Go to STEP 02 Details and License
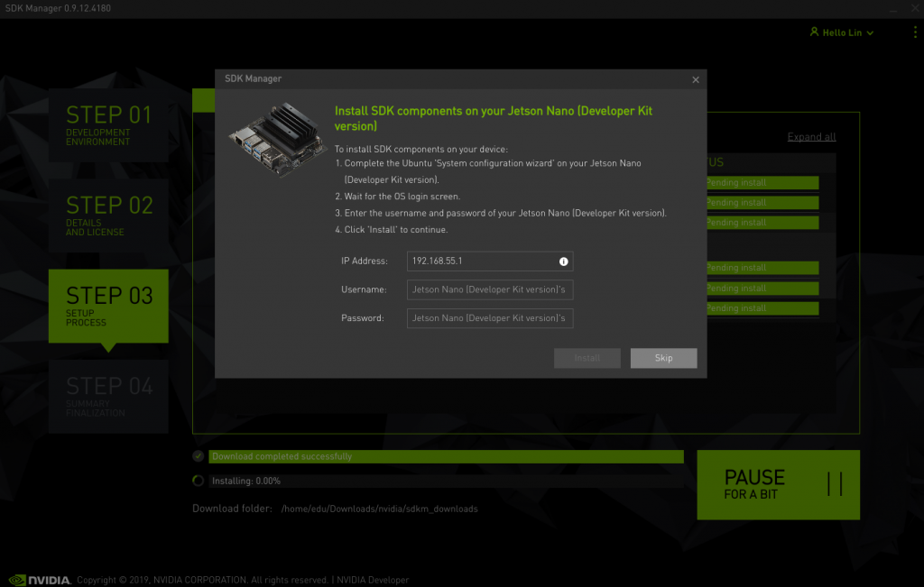This screenshot has width=924, height=587. [x=108, y=216]
